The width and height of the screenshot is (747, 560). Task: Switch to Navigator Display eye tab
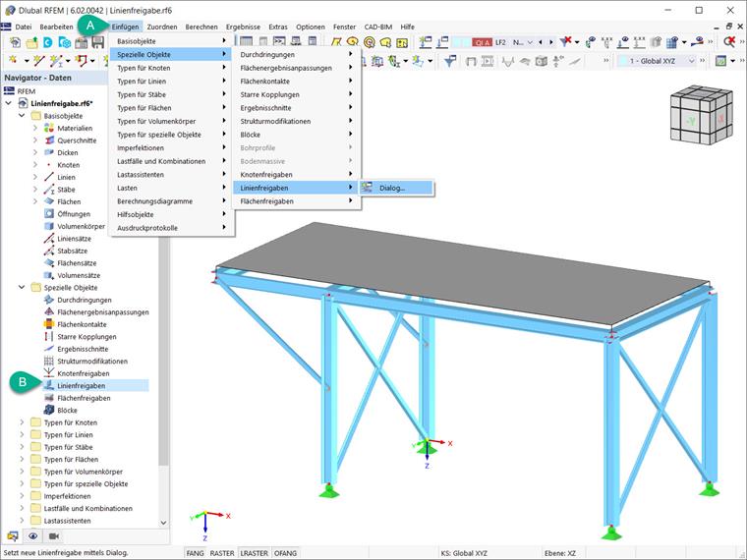[x=32, y=536]
